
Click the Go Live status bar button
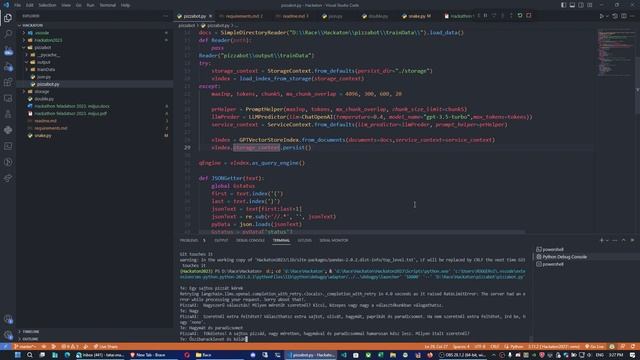596,347
